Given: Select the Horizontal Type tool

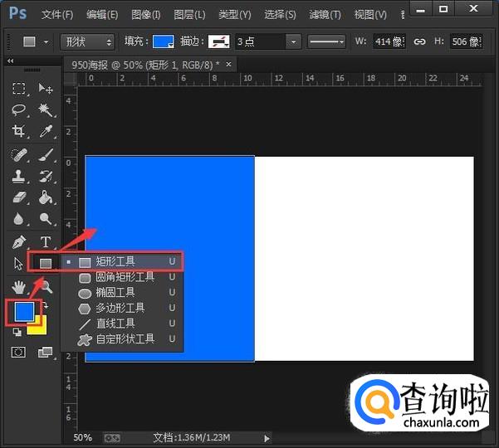Looking at the screenshot, I should pos(46,242).
